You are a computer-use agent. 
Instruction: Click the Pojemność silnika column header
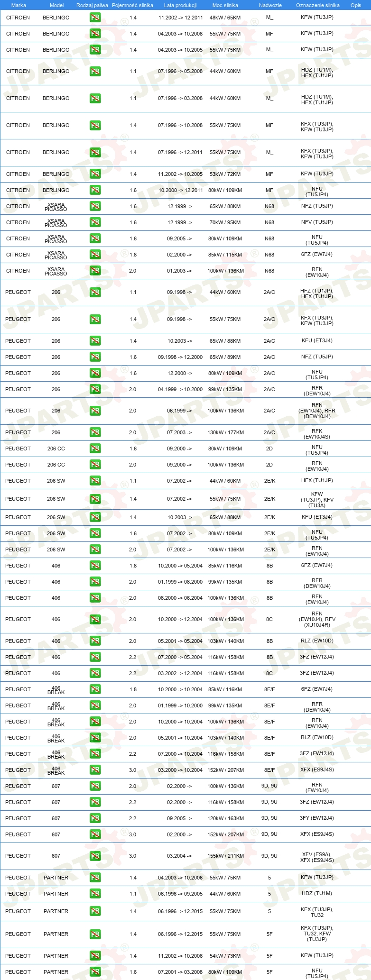click(x=132, y=5)
